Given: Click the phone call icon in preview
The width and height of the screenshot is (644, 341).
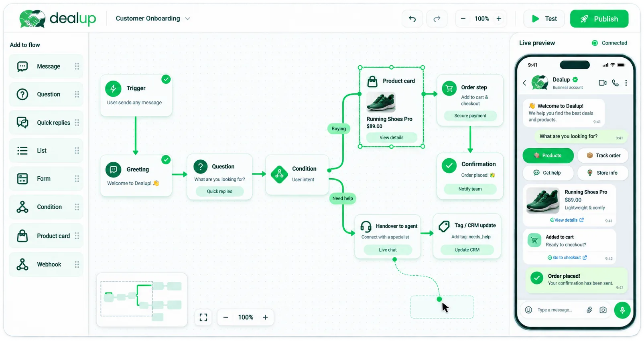Looking at the screenshot, I should point(615,83).
